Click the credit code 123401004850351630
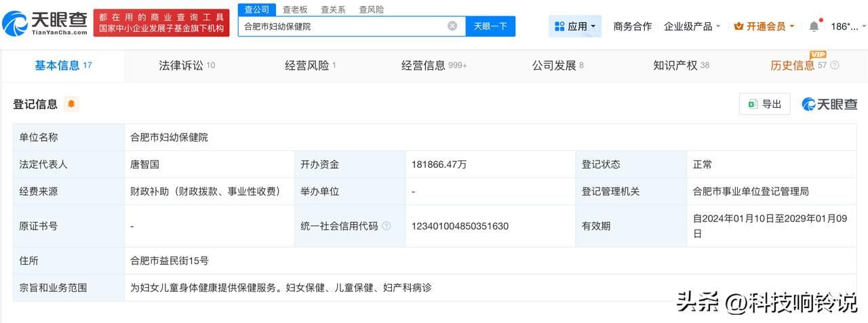Screen dimensions: 868x323 point(460,226)
